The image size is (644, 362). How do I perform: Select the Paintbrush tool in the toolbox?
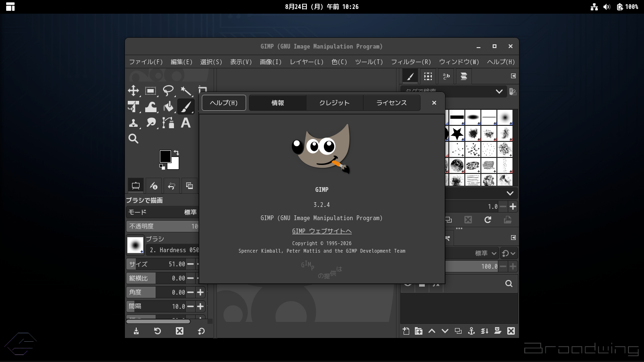(x=186, y=107)
